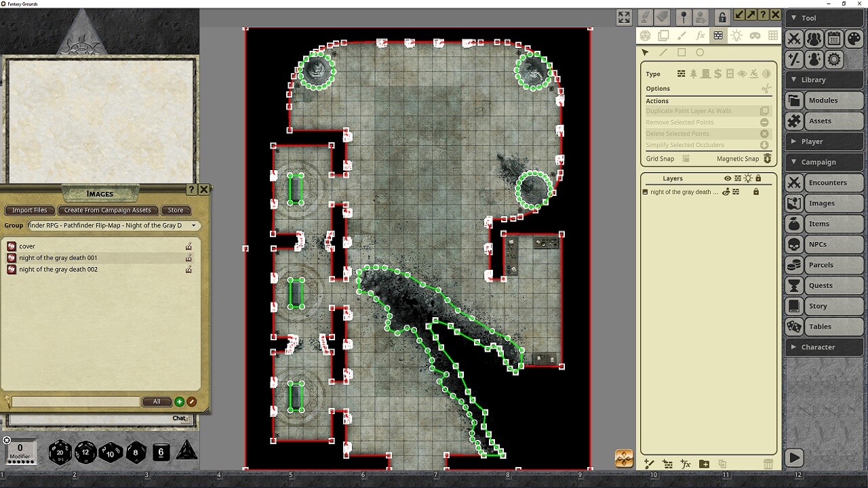Image resolution: width=868 pixels, height=488 pixels.
Task: Open the All filter dropdown
Action: 157,401
